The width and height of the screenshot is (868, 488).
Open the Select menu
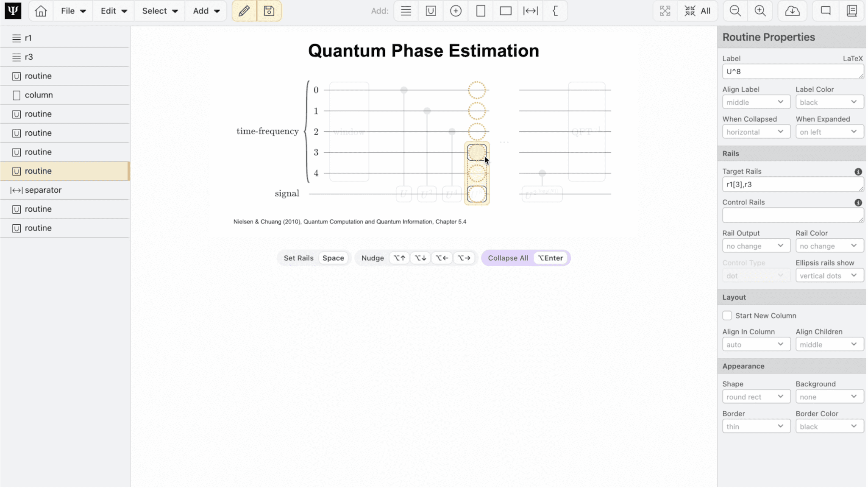(x=159, y=11)
